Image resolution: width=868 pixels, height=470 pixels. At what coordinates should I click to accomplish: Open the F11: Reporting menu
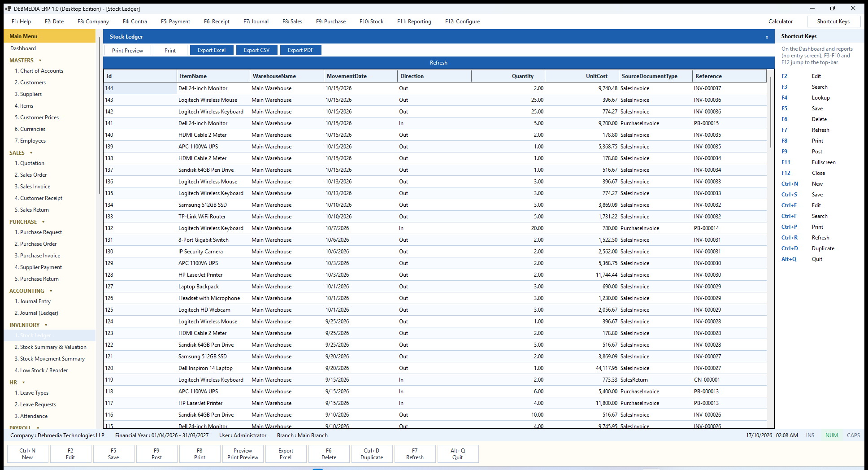[x=414, y=22]
